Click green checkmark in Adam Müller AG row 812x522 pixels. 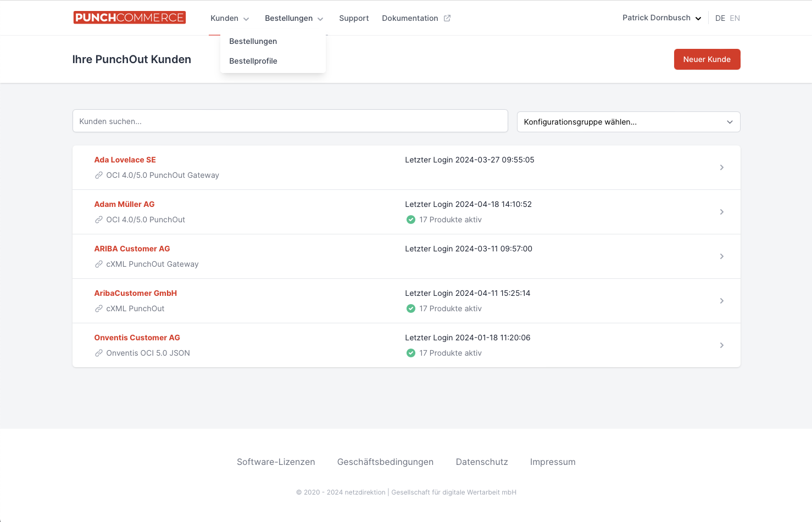(x=411, y=220)
